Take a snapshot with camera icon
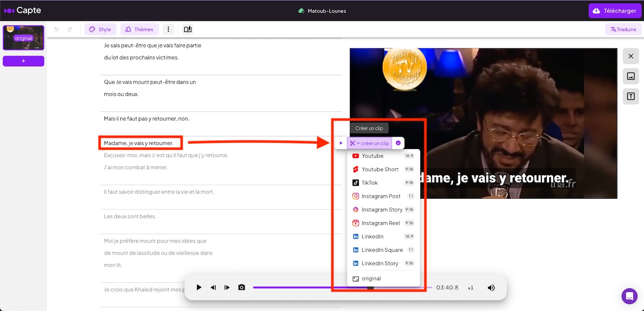 coord(241,288)
